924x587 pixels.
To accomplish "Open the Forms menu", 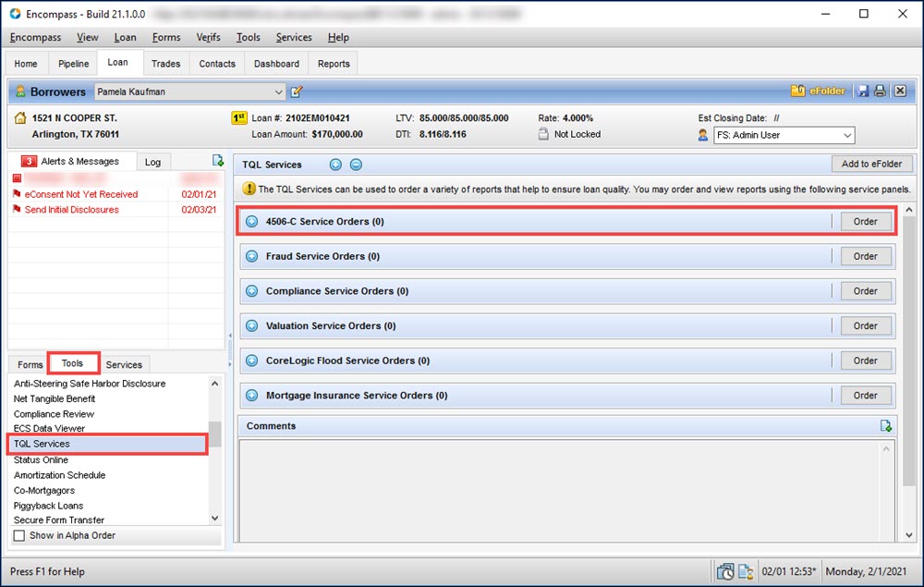I will point(166,37).
